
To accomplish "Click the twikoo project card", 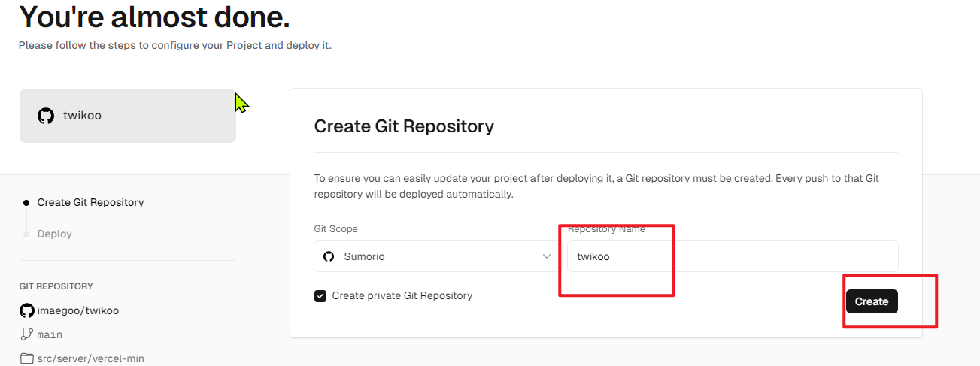I will [128, 116].
